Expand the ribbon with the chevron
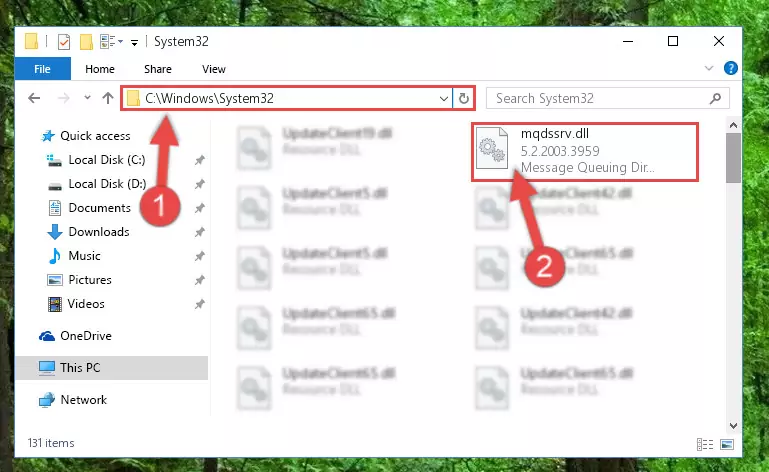This screenshot has height=472, width=769. [x=709, y=68]
